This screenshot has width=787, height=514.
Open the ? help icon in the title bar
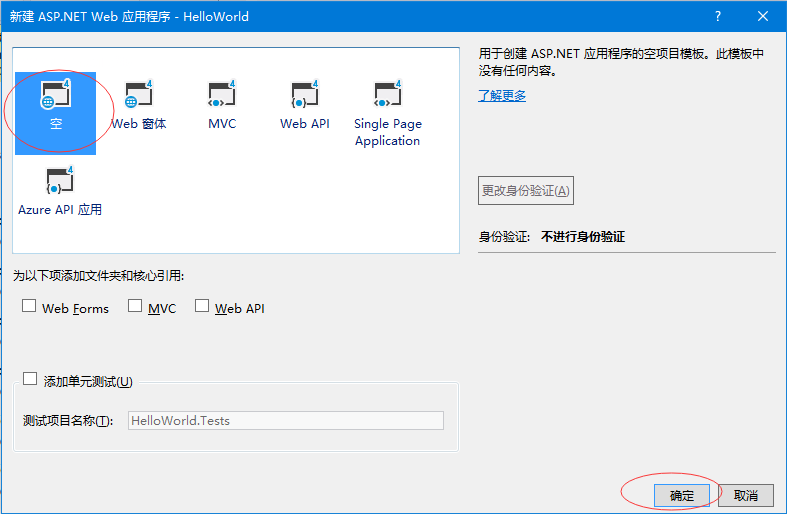tap(718, 16)
